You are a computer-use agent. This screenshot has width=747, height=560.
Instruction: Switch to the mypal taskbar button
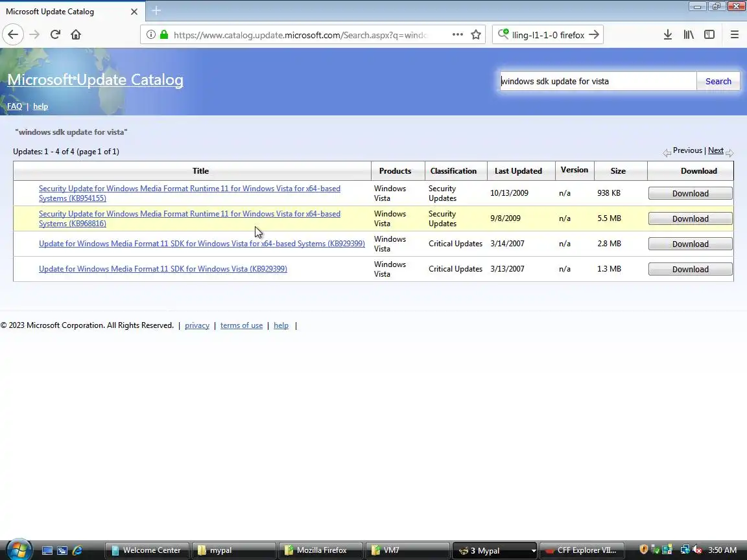point(234,550)
